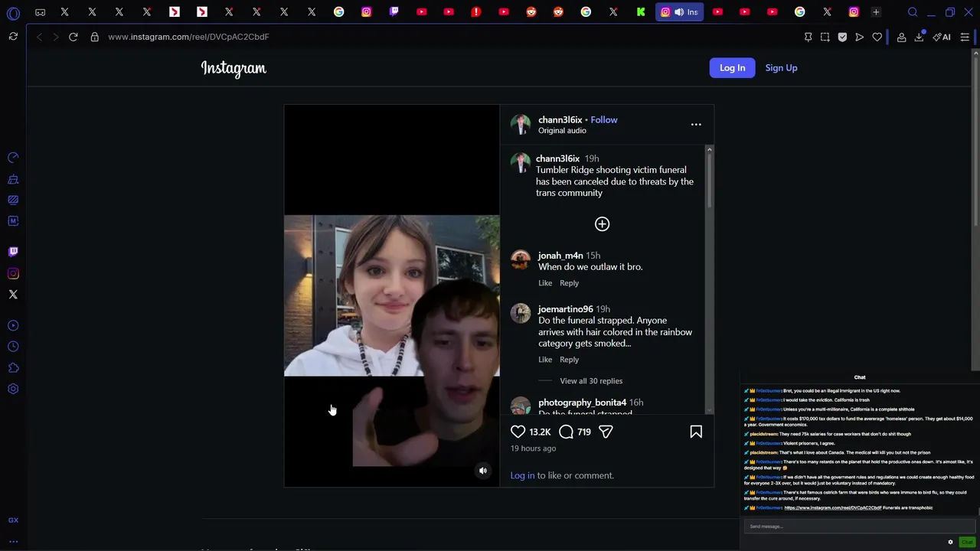The image size is (980, 551).
Task: Click the reel video player
Action: click(x=391, y=296)
